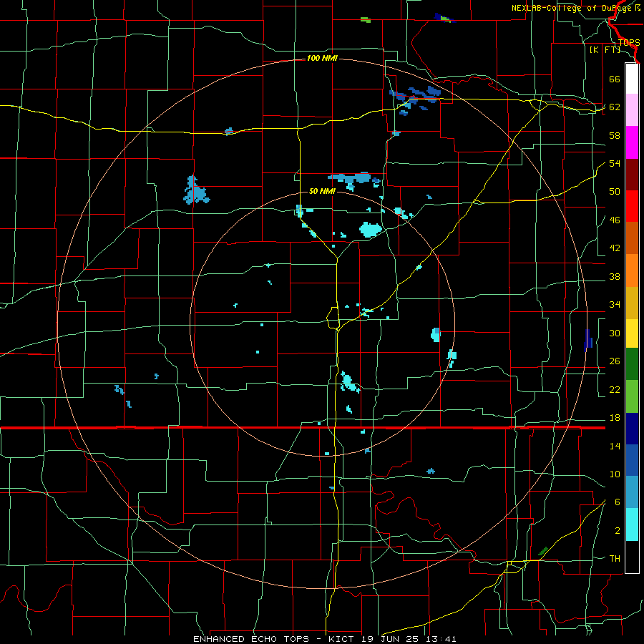Click the white swatch atop the tops scale
644x644 pixels.
[632, 79]
